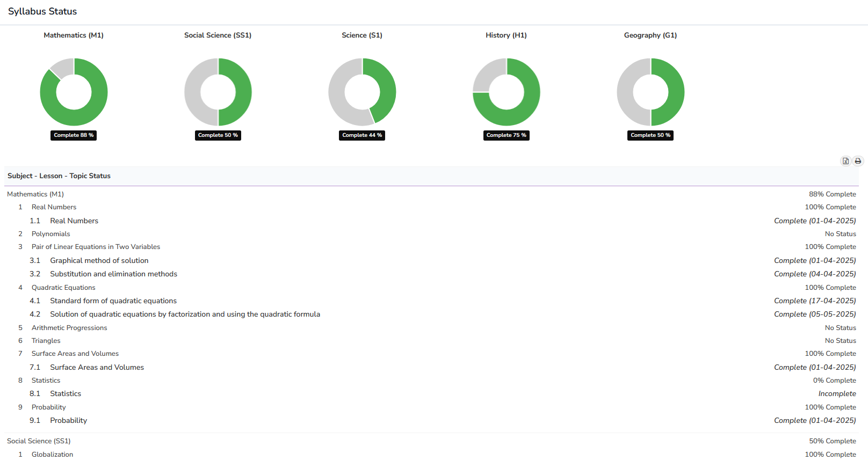
Task: Click Social Science (SS1) subject row
Action: click(39, 441)
